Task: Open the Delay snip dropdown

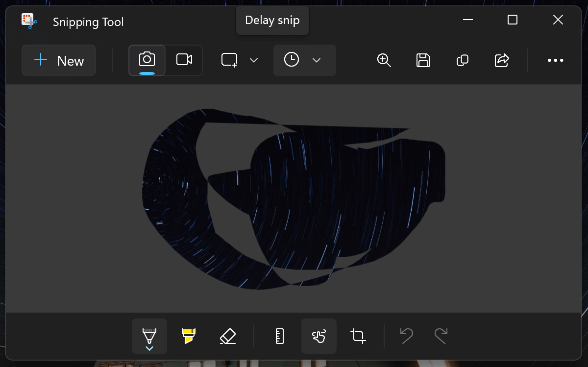Action: pos(317,60)
